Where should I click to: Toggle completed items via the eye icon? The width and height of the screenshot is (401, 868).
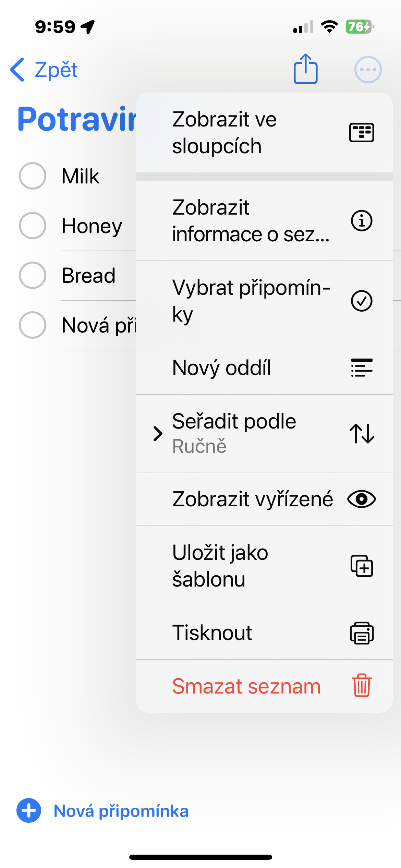pos(362,499)
